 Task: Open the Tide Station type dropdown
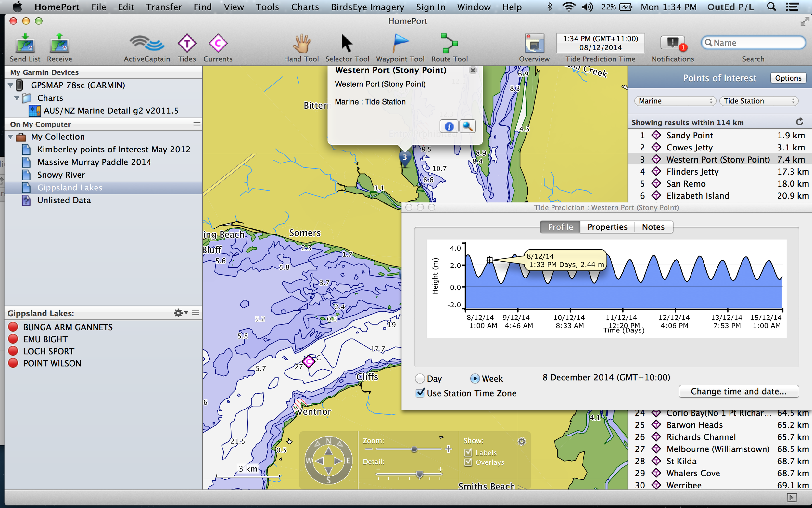tap(759, 101)
